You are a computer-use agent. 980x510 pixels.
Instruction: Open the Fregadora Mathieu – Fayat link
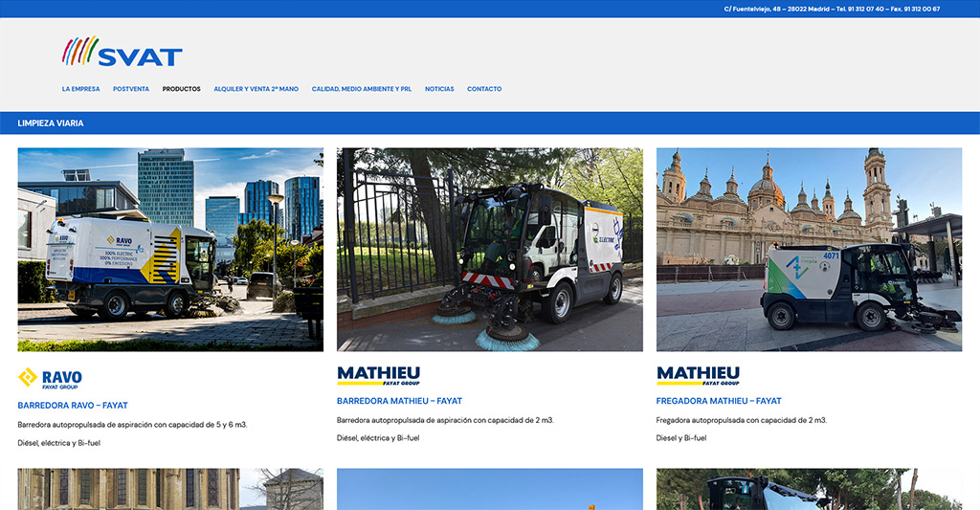[x=719, y=401]
